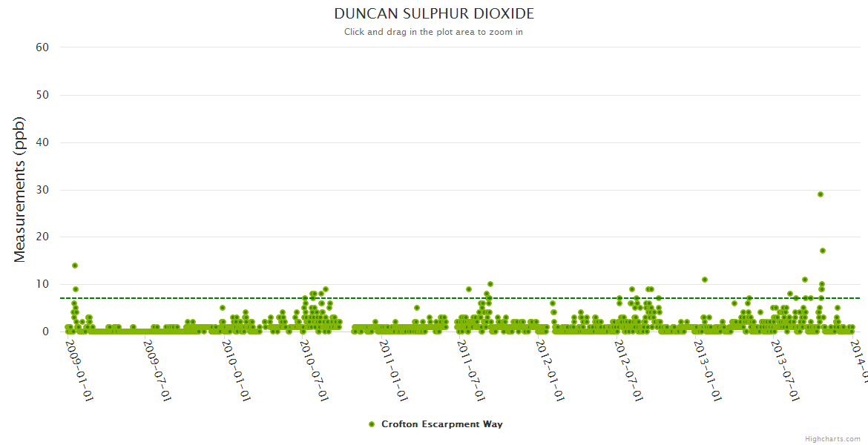Click the Measurements (ppb) axis title
This screenshot has height=445, width=868.
(20, 189)
